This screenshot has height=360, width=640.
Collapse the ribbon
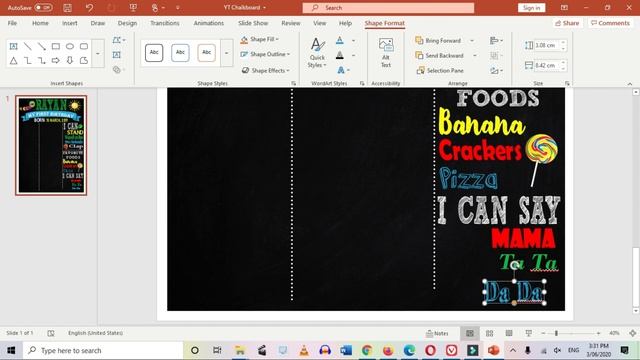(630, 84)
